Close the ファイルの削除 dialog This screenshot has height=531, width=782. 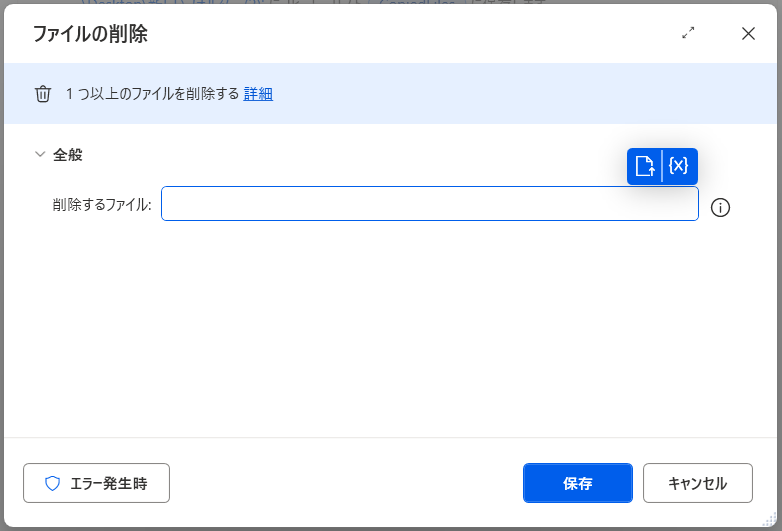(748, 33)
